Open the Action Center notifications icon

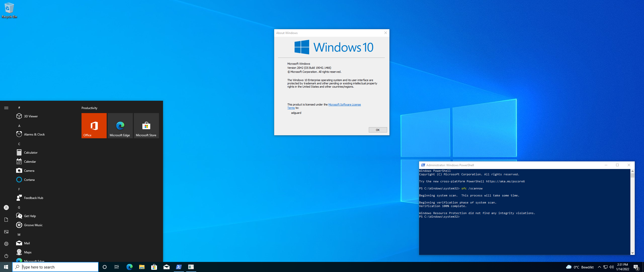(x=636, y=267)
